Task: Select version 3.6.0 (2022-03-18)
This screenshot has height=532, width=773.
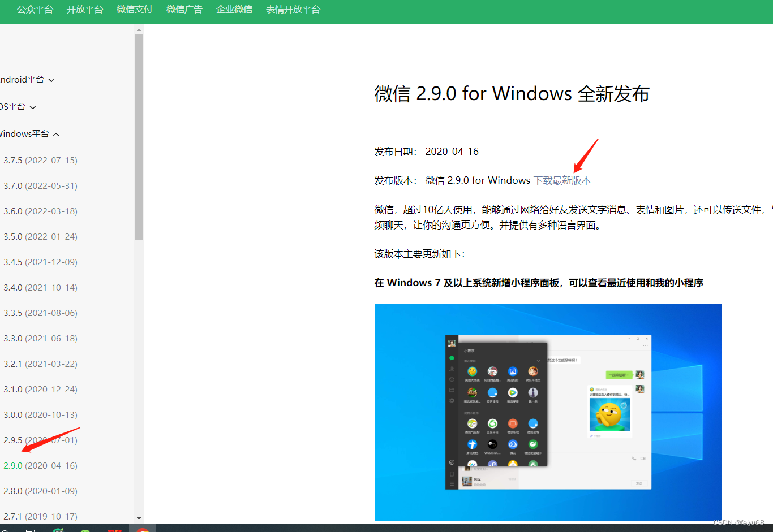Action: point(40,211)
